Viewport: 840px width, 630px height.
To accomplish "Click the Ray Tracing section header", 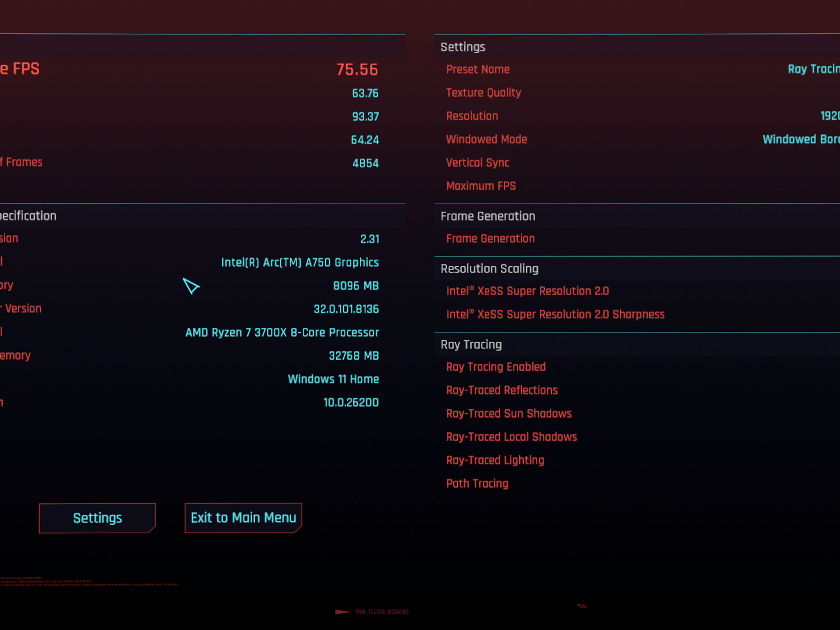I will pyautogui.click(x=471, y=345).
